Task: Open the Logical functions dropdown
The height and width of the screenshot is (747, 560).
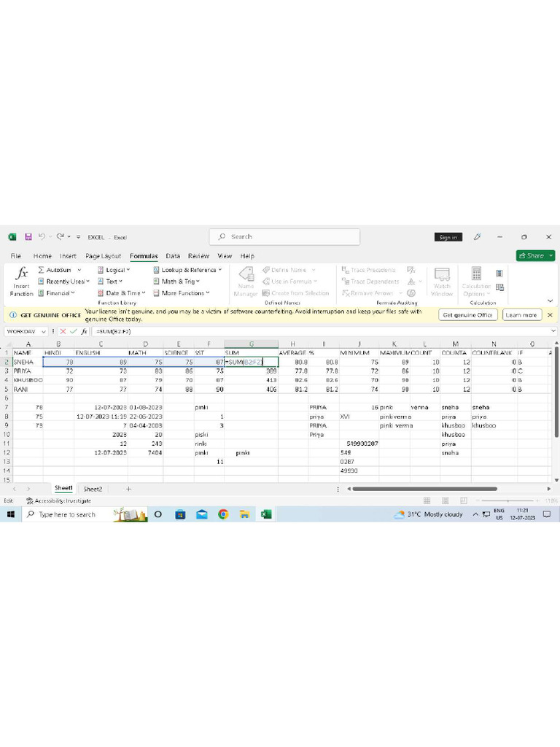Action: coord(114,270)
